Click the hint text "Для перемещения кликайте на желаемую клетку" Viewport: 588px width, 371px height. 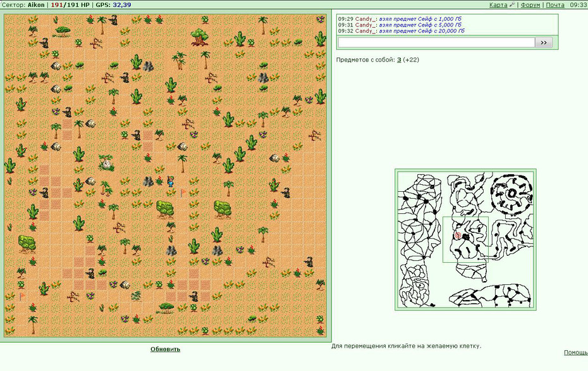coord(406,346)
